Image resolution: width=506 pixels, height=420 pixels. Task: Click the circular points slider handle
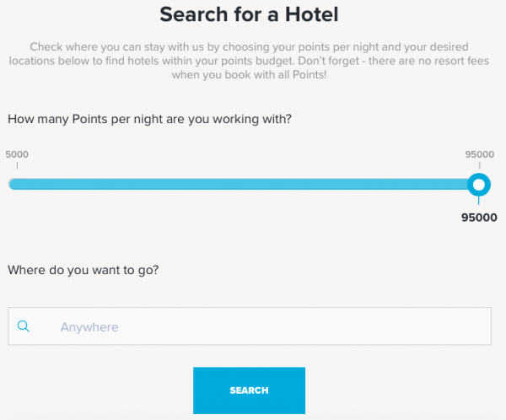(479, 184)
